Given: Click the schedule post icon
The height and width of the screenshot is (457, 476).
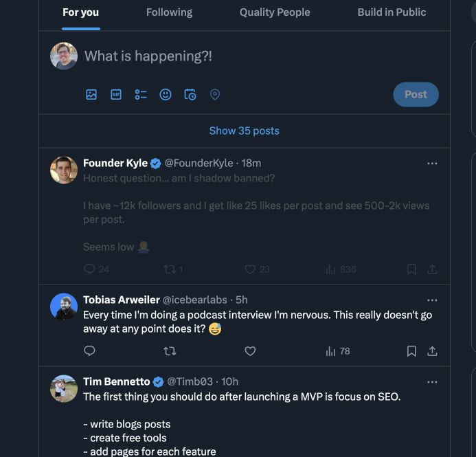Looking at the screenshot, I should [x=190, y=95].
